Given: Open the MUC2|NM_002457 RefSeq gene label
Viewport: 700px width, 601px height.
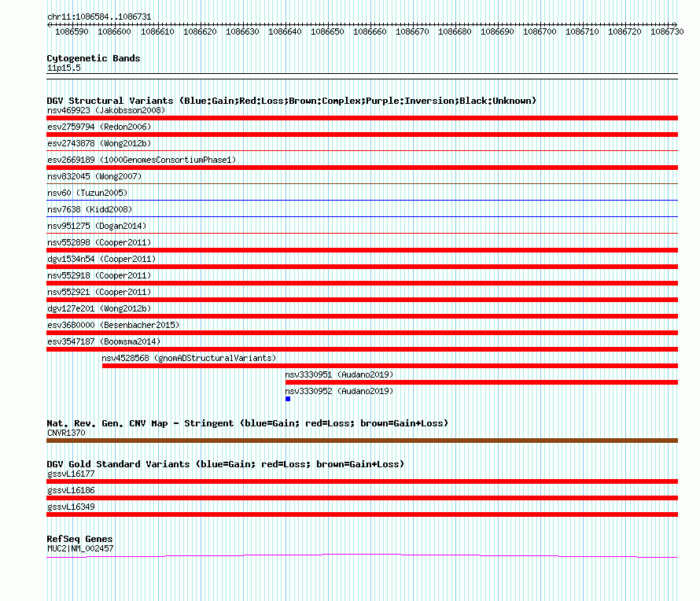Looking at the screenshot, I should pyautogui.click(x=80, y=548).
